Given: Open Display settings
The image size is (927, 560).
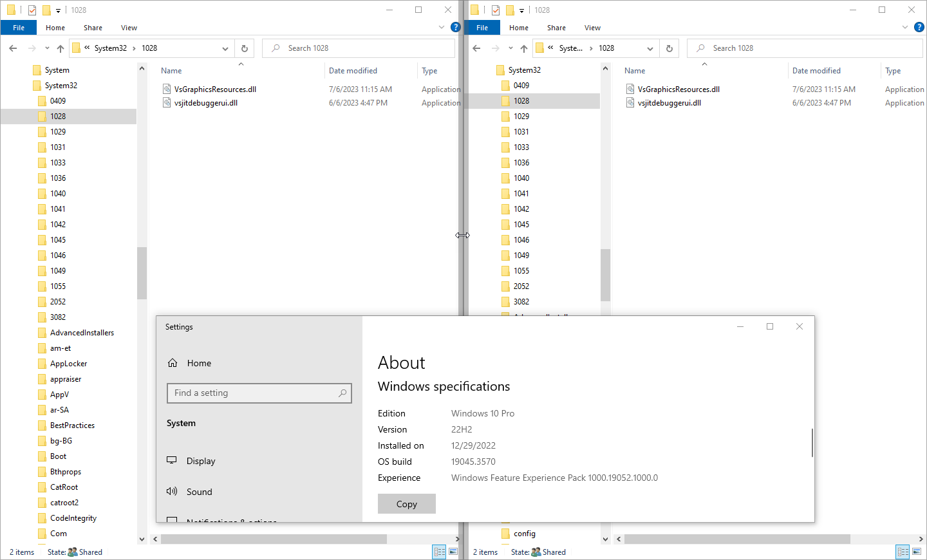Looking at the screenshot, I should coord(201,461).
